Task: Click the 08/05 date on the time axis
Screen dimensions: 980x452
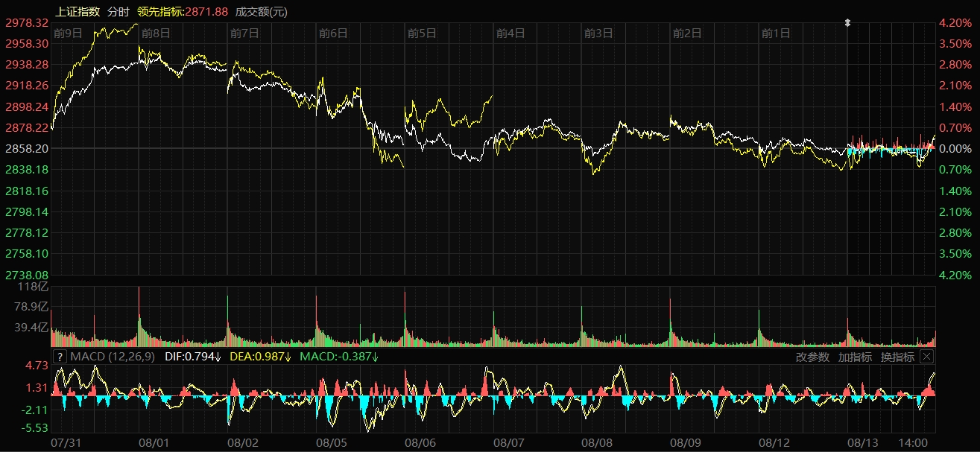Action: pyautogui.click(x=332, y=442)
